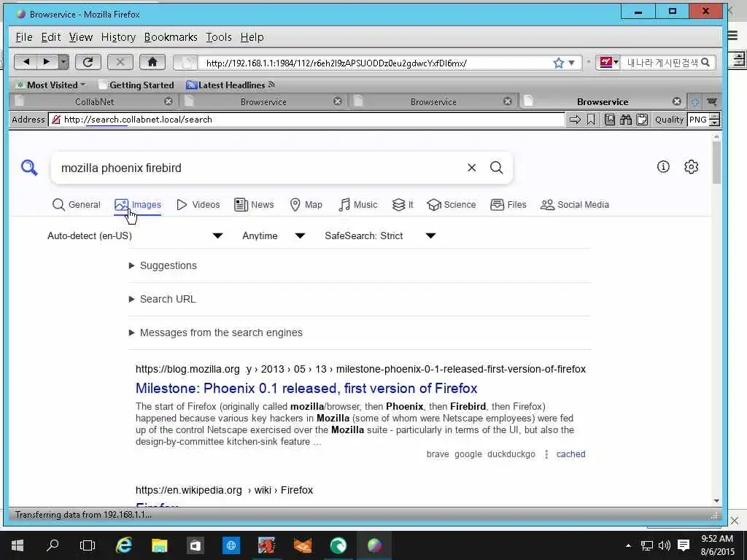
Task: Click the page vertical scrollbar thumb
Action: (716, 163)
